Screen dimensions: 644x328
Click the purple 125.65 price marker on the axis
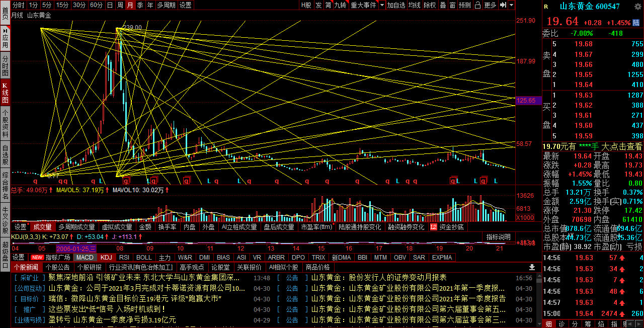tap(526, 101)
